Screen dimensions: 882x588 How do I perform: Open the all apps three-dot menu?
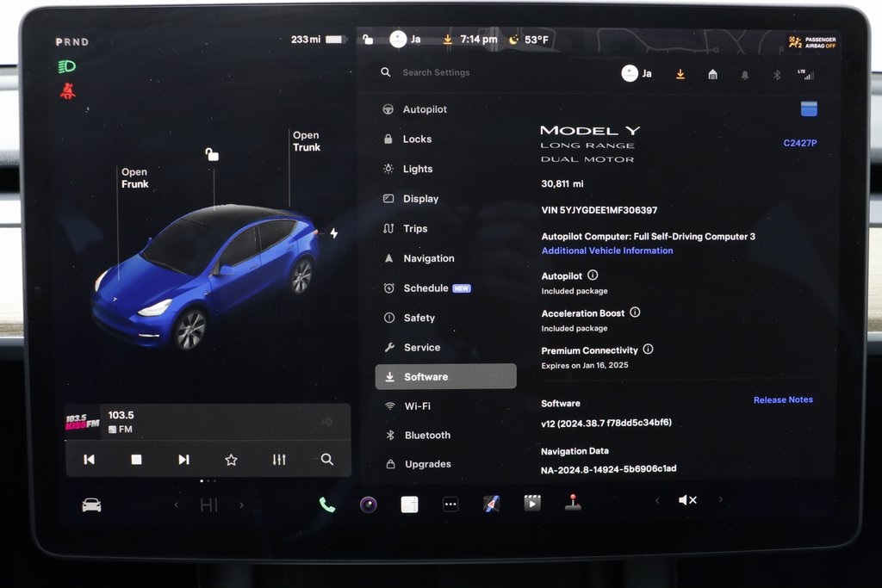pos(450,504)
